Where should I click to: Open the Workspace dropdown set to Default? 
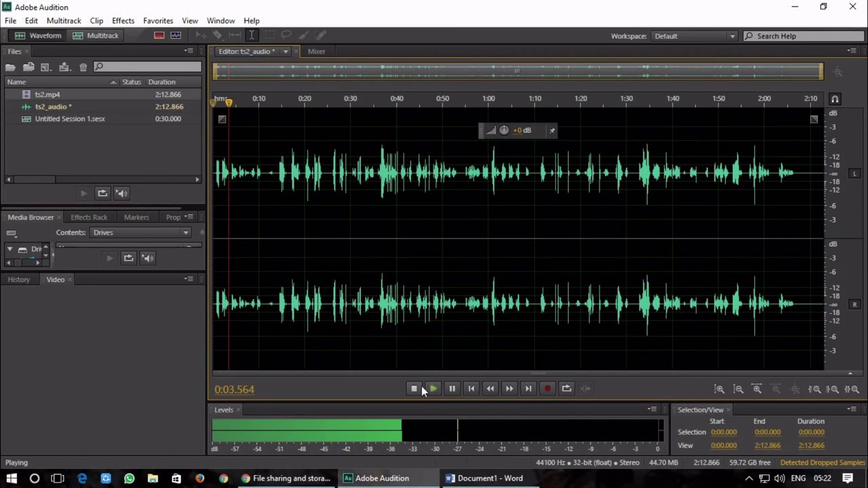pos(694,36)
